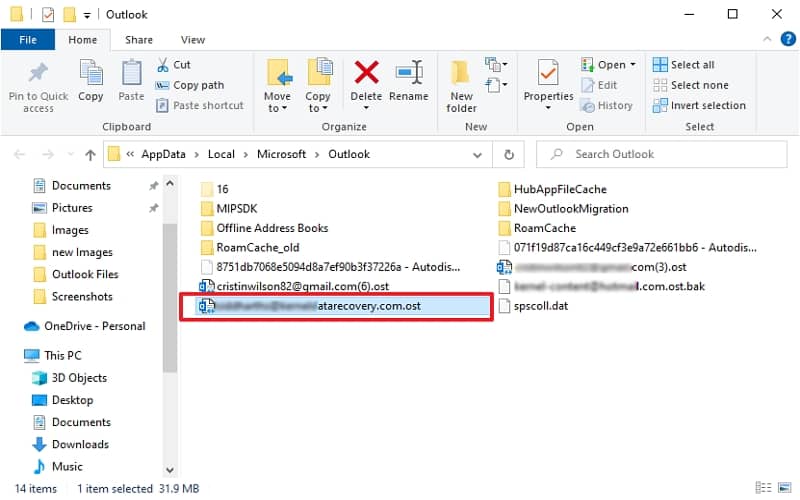Click Invert selection

(x=699, y=105)
